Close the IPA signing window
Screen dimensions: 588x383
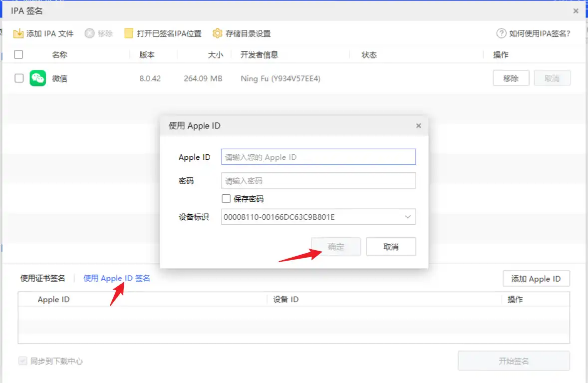576,10
